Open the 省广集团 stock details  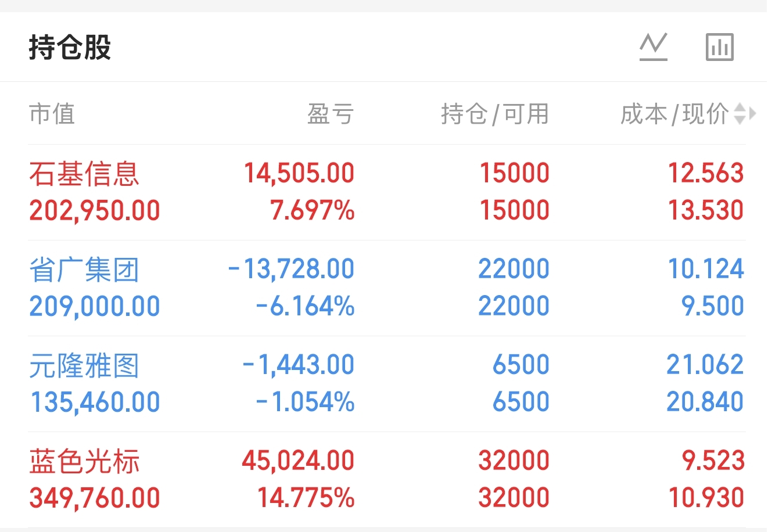point(84,269)
